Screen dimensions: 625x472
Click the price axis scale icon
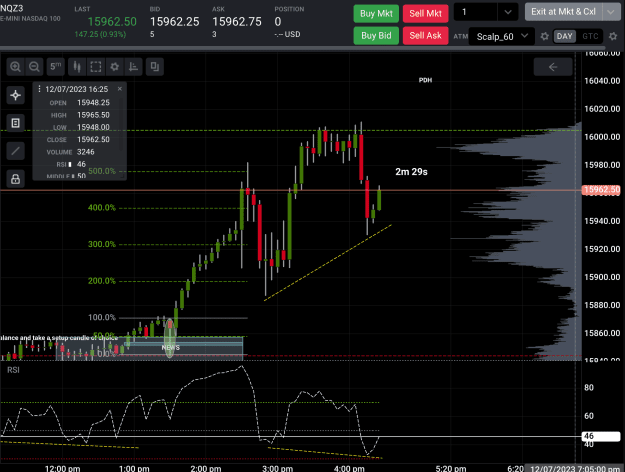(x=134, y=67)
